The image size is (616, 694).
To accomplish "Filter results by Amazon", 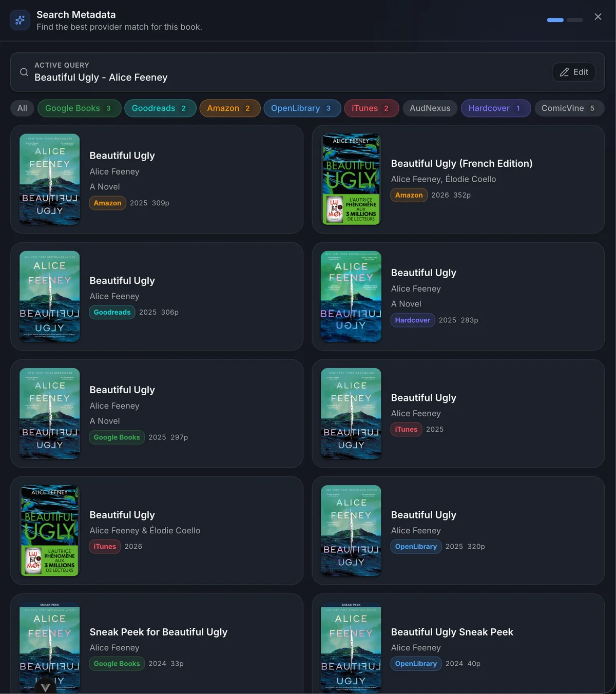I will (x=230, y=108).
